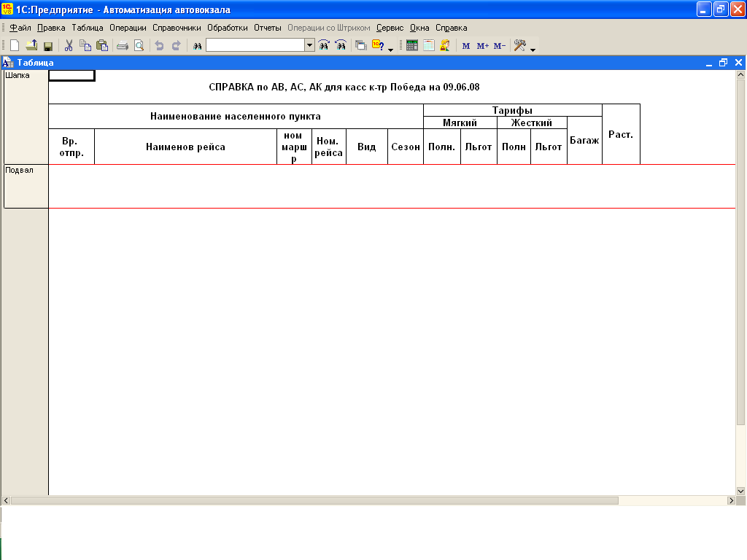Select the Наименов рейса column header
Image resolution: width=747 pixels, height=560 pixels.
(185, 147)
